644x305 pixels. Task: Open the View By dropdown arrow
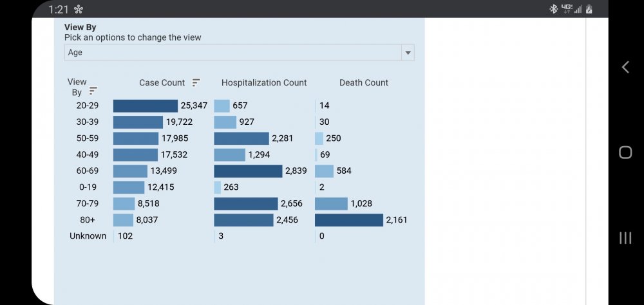408,53
